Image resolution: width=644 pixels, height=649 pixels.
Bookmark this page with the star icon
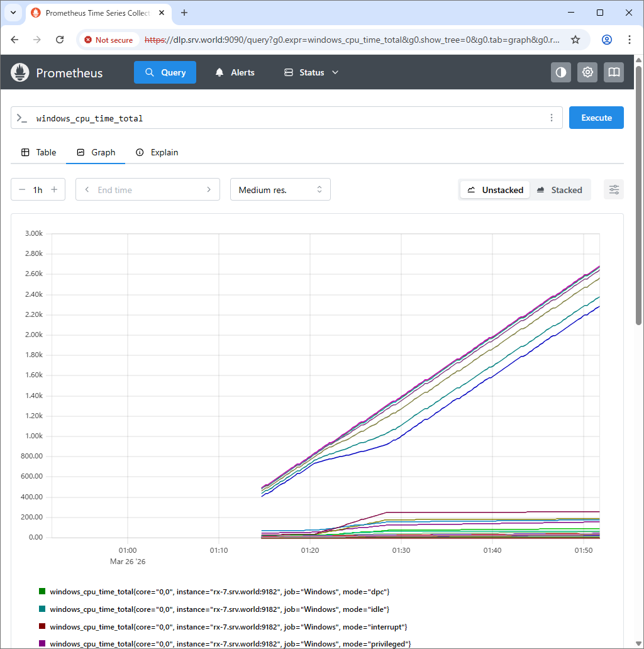click(575, 40)
